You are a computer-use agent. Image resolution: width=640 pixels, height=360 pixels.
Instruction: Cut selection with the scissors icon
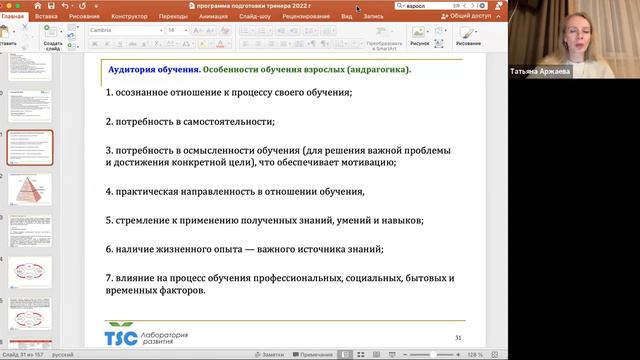coord(24,27)
